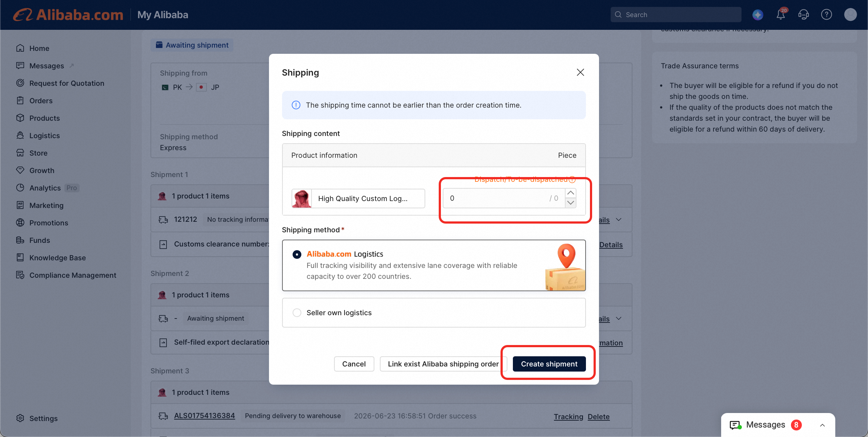
Task: Click the Customs clearance number document icon
Action: [163, 245]
